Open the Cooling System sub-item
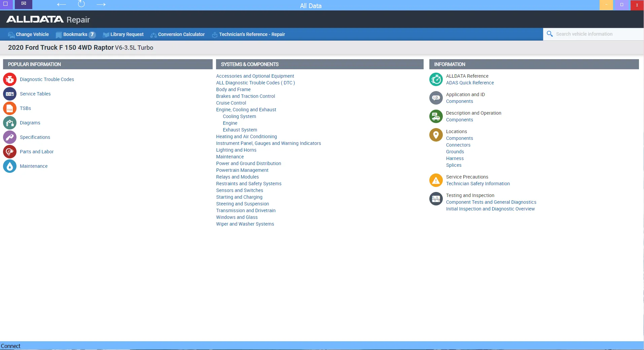The image size is (644, 350). (x=239, y=116)
